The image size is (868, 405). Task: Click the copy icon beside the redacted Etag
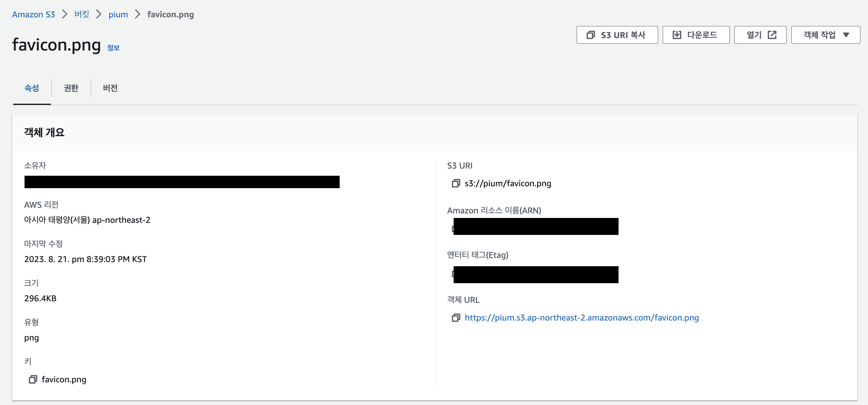452,274
